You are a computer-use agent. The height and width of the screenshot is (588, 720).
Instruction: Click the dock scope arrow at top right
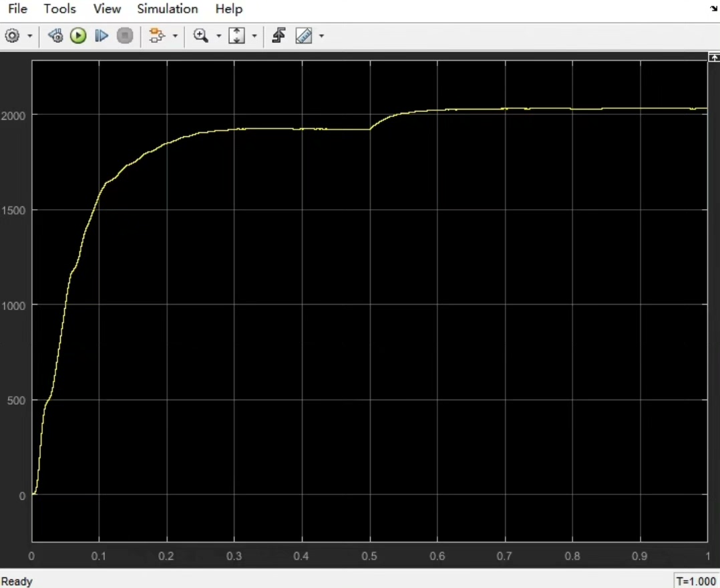[714, 8]
